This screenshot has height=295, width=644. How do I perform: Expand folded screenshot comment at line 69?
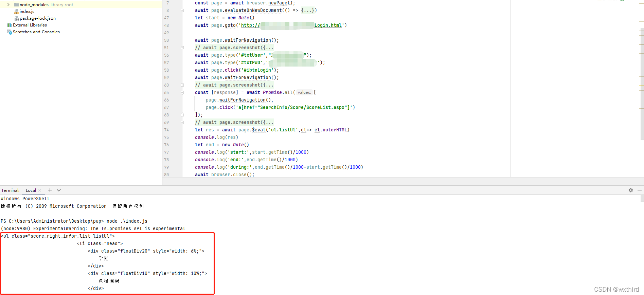pyautogui.click(x=182, y=123)
